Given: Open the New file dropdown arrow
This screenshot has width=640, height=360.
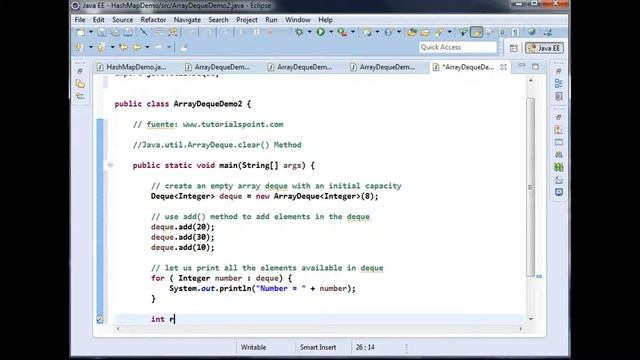Looking at the screenshot, I should point(91,32).
